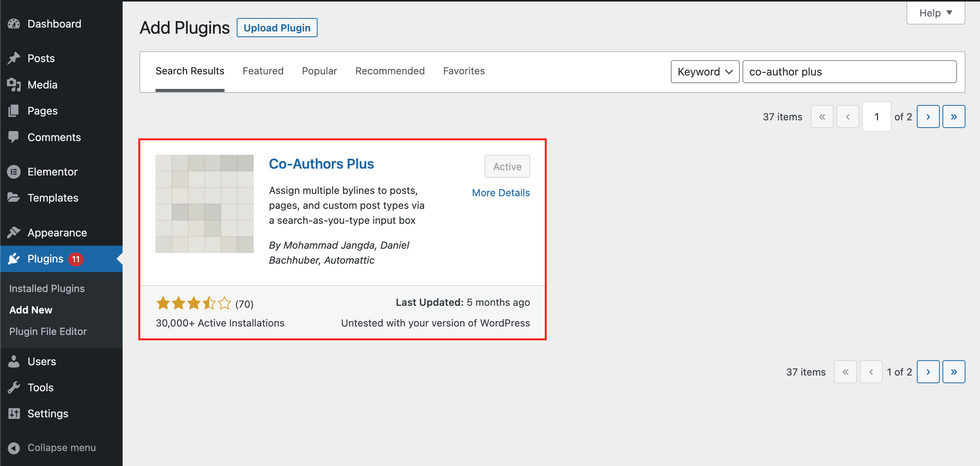Click the Settings sliders icon
The height and width of the screenshot is (466, 980).
coord(14,413)
